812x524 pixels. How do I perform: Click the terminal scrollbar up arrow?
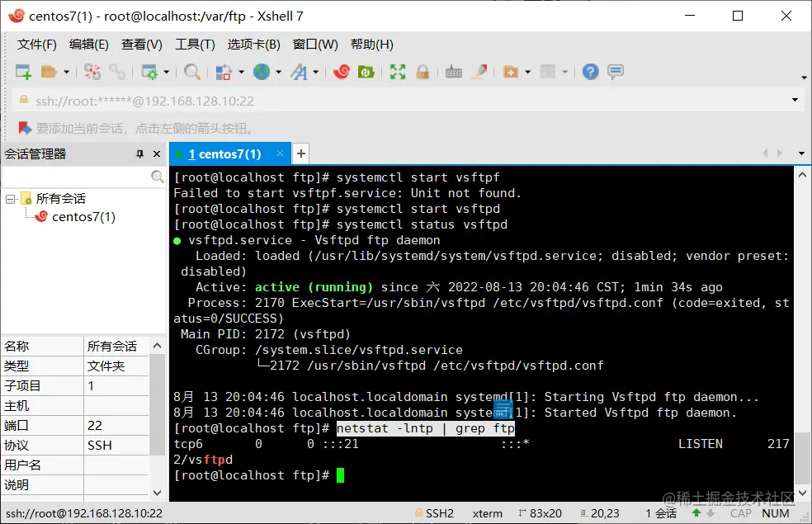[802, 175]
